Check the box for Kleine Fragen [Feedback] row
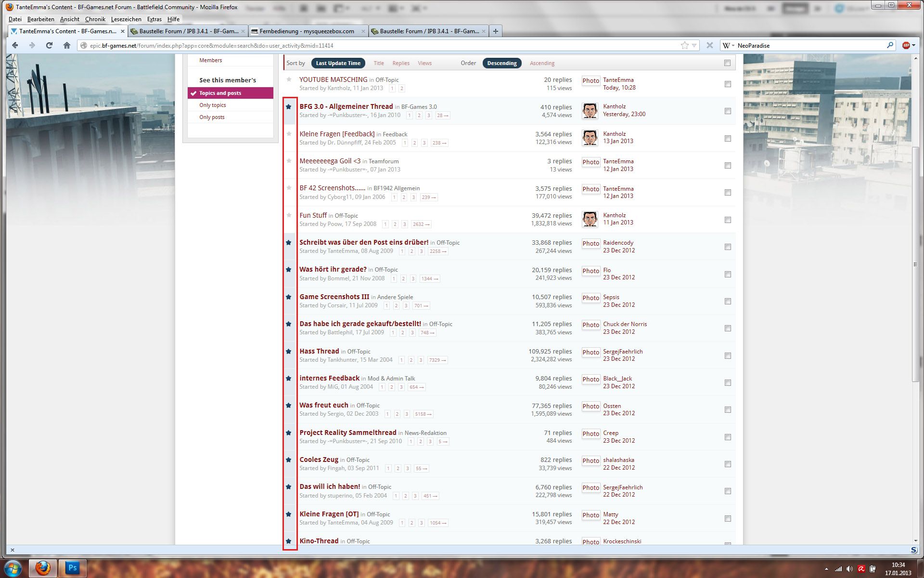Screen dimensions: 924x578 tap(728, 138)
